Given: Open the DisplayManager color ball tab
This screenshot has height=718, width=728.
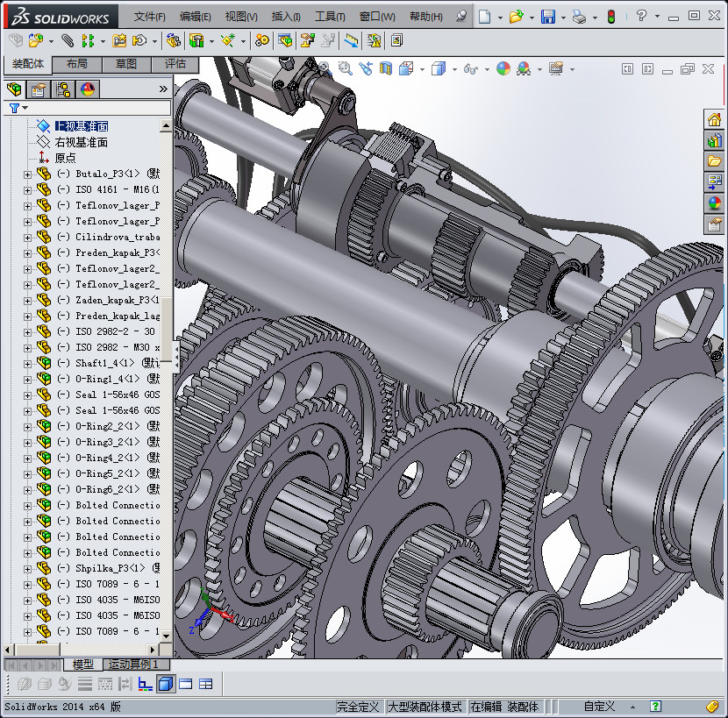Looking at the screenshot, I should point(88,89).
